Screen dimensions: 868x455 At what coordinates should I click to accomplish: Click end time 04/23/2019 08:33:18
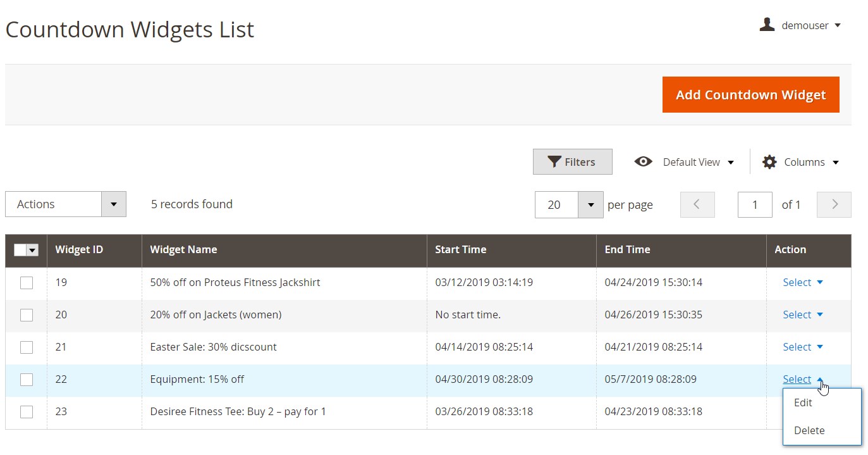click(x=653, y=411)
